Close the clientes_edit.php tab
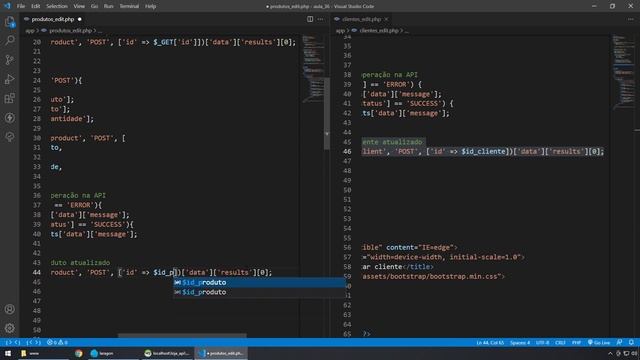This screenshot has width=640, height=360. [386, 19]
